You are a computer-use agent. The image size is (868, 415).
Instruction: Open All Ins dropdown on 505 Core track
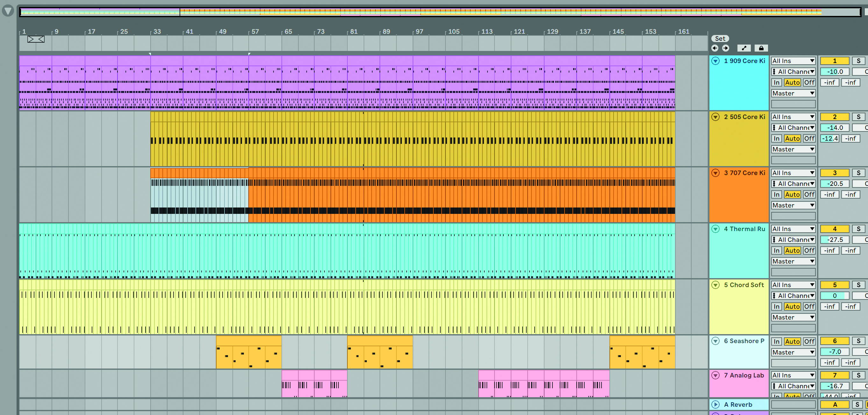click(793, 117)
